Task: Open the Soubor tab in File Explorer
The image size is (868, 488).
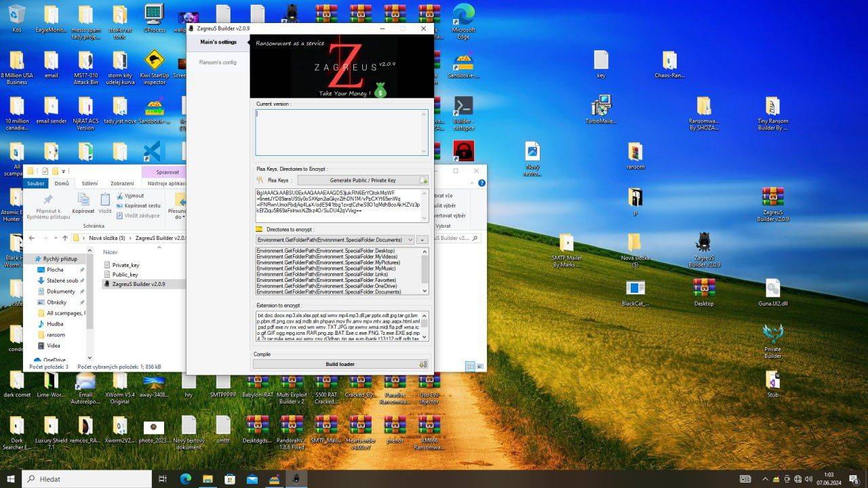Action: [36, 183]
